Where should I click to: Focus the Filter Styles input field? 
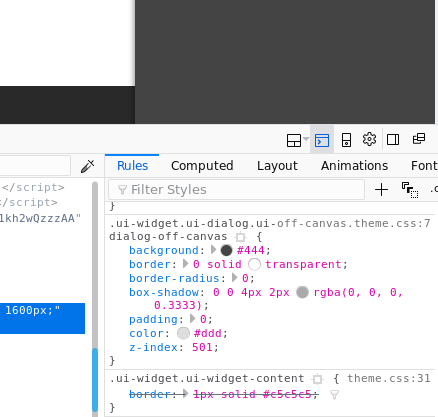click(x=236, y=190)
